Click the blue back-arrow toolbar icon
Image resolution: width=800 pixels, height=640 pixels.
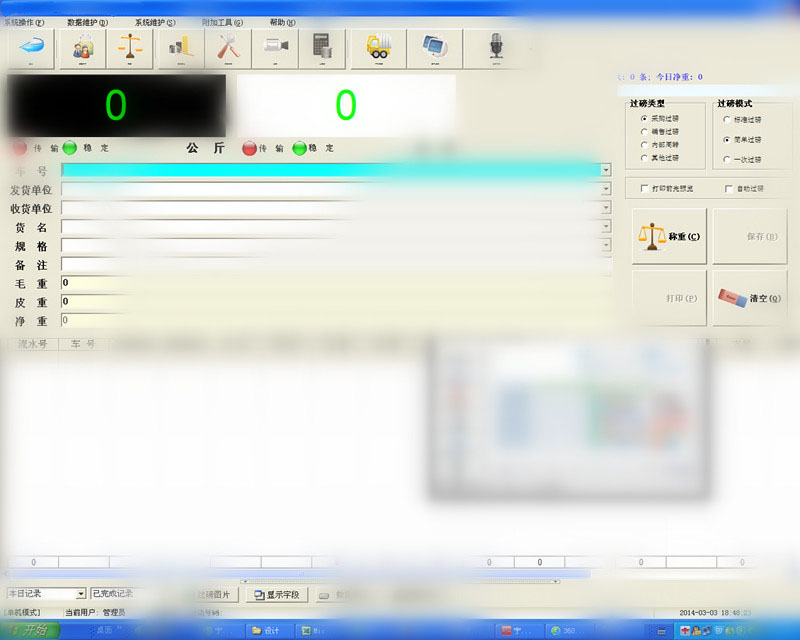coord(32,46)
